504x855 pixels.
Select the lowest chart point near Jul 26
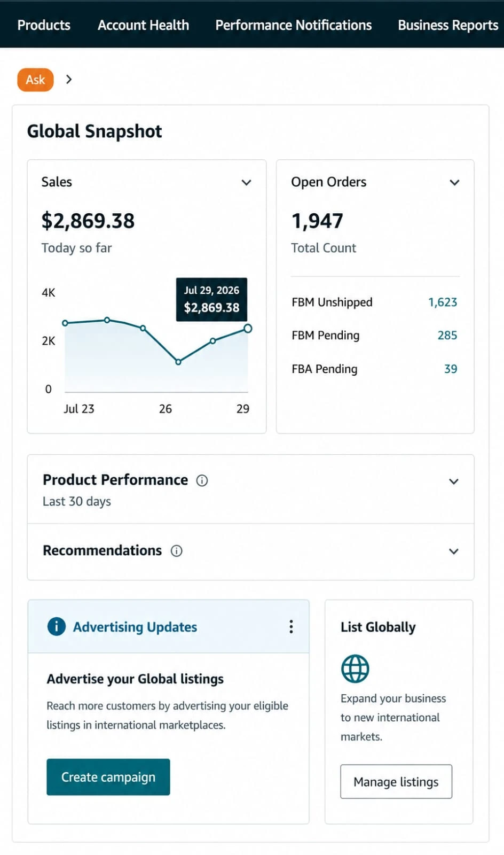point(178,362)
